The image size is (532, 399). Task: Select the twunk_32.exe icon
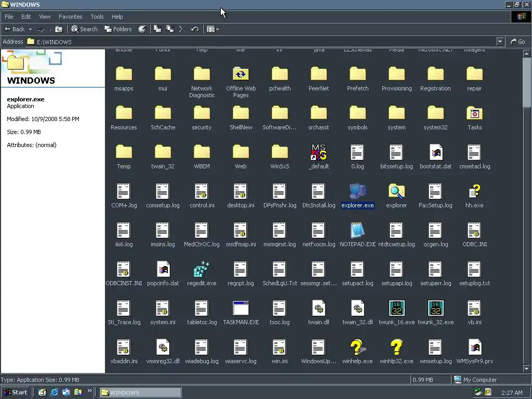coord(436,309)
